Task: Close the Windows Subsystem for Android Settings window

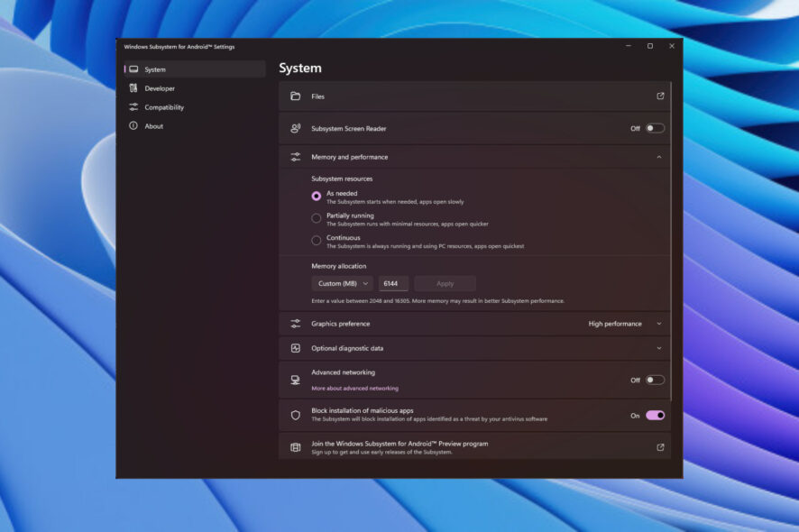Action: [672, 46]
